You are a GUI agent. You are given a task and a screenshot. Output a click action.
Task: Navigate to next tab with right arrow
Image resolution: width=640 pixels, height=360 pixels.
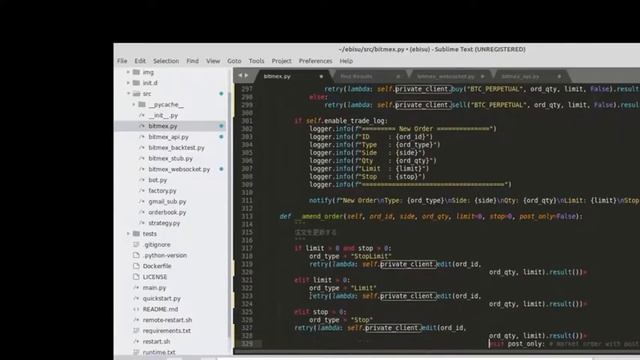246,76
